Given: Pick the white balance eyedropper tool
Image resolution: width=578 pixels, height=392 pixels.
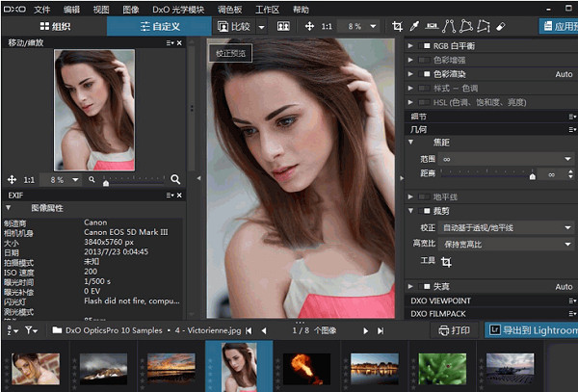Looking at the screenshot, I should 416,26.
